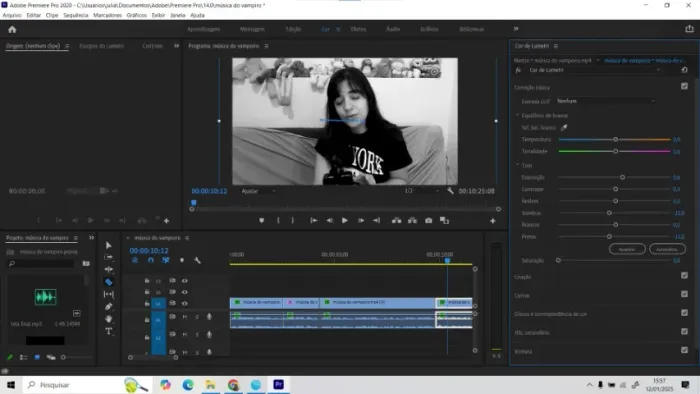The width and height of the screenshot is (700, 394).
Task: Click the Lift button in Program Monitor
Action: coord(396,220)
